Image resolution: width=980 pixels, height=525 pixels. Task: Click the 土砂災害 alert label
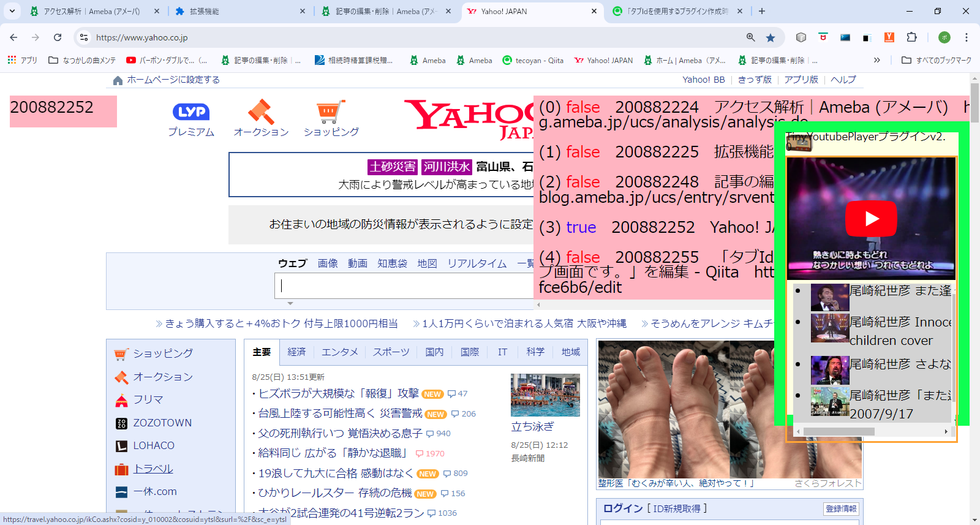click(393, 167)
